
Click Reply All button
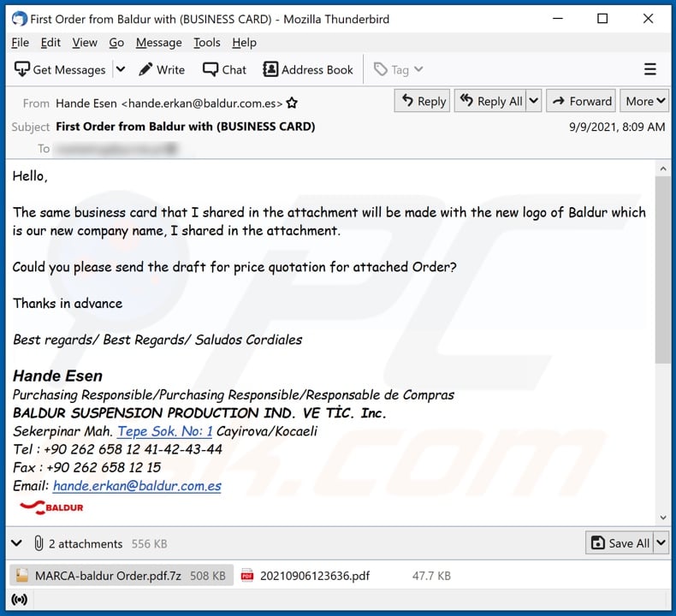[490, 101]
